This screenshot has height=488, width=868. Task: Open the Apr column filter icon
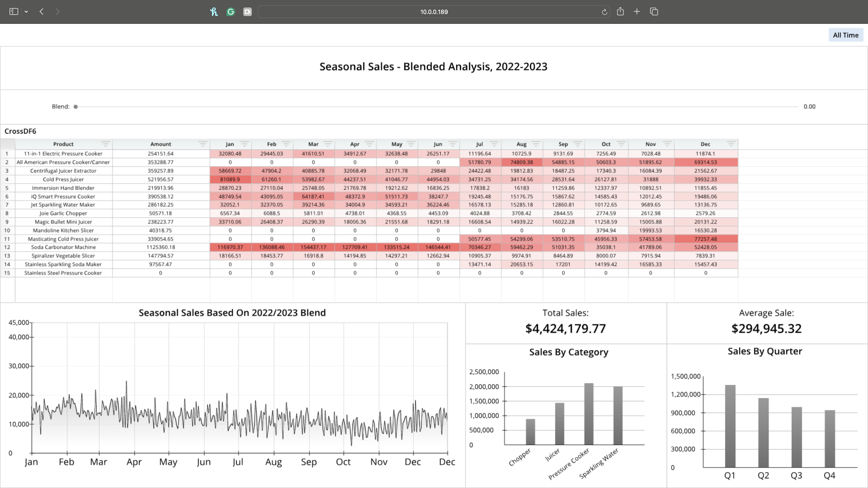(x=369, y=144)
